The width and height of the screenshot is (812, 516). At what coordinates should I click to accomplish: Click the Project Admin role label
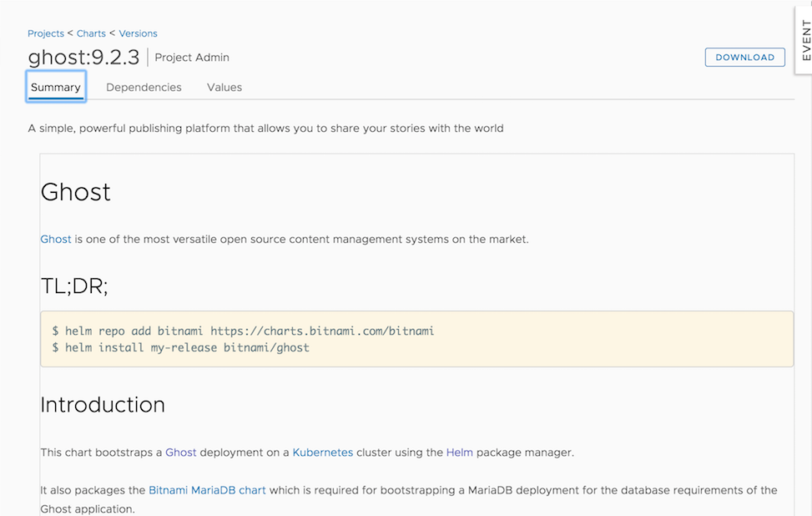click(192, 58)
